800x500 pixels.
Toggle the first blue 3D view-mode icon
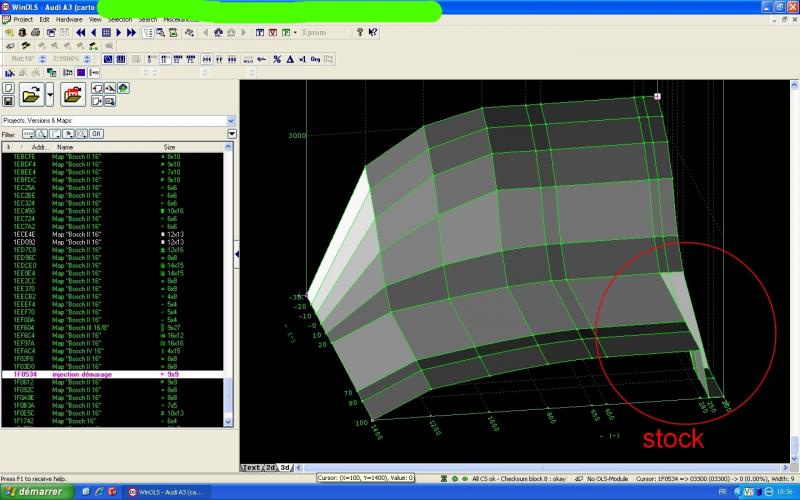click(x=108, y=59)
